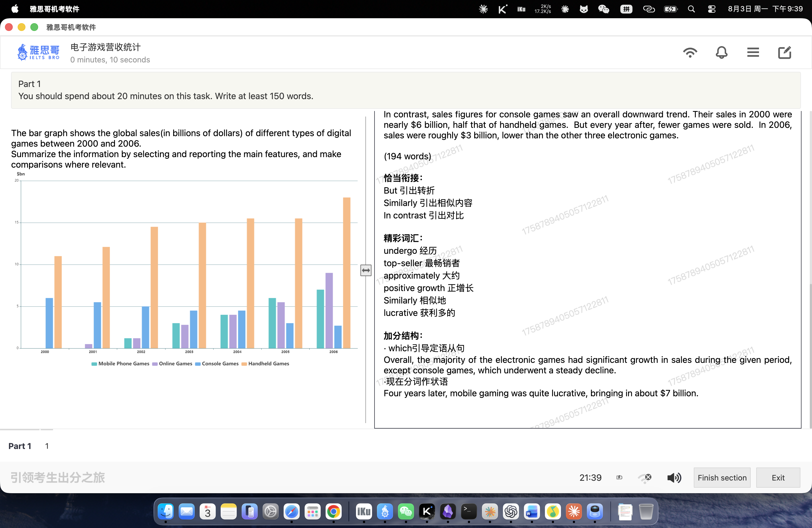
Task: Mute sound with the speaker icon
Action: (674, 477)
